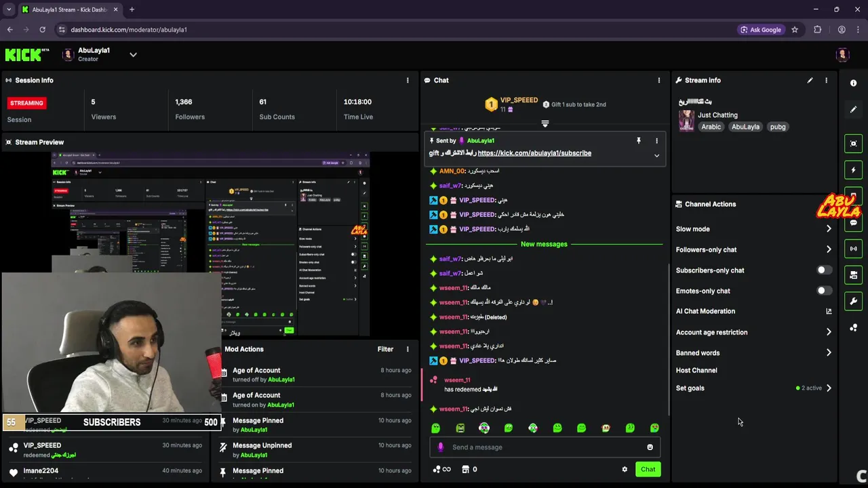The height and width of the screenshot is (488, 868).
Task: Click Just Chatting category thumbnail
Action: coord(686,121)
